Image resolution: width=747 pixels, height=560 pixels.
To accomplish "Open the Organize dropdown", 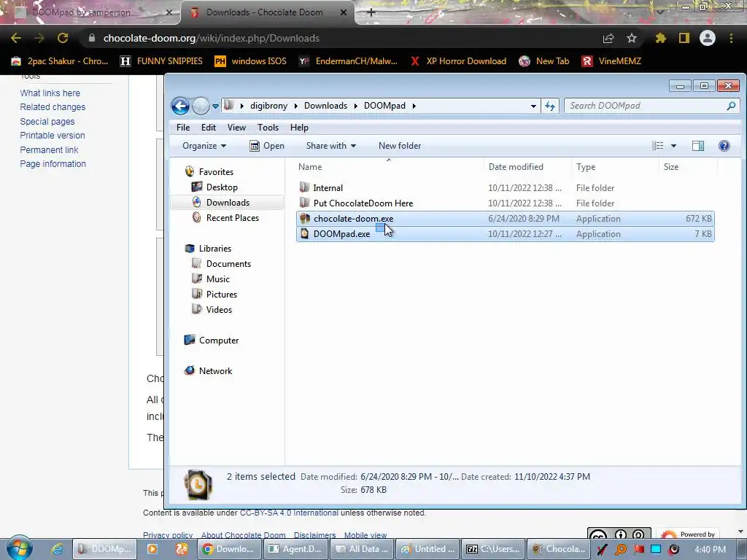I will tap(204, 146).
